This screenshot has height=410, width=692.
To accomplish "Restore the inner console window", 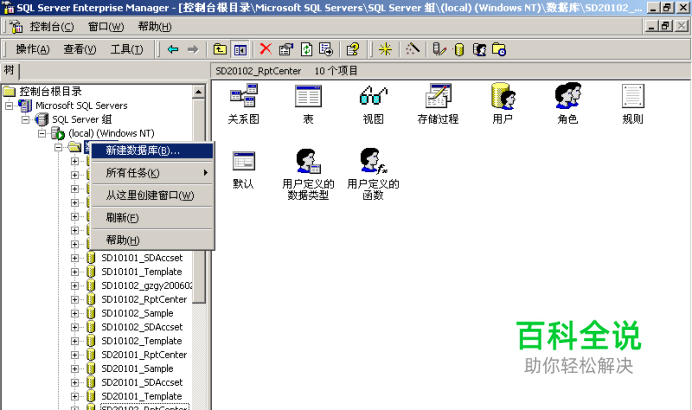I will (x=666, y=26).
